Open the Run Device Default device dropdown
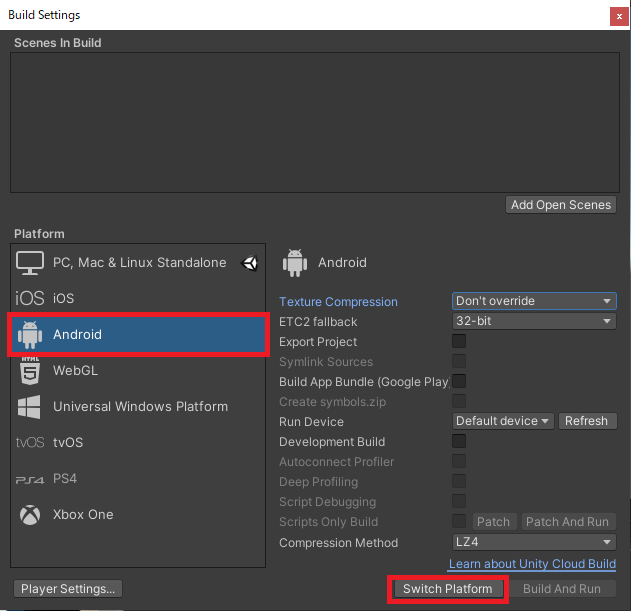631x611 pixels. 503,421
